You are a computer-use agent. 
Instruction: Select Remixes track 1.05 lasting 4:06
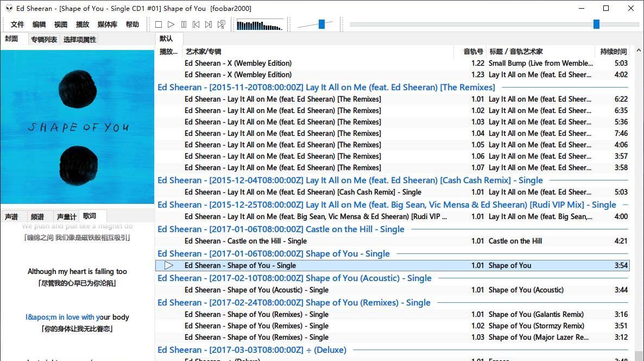[x=392, y=145]
